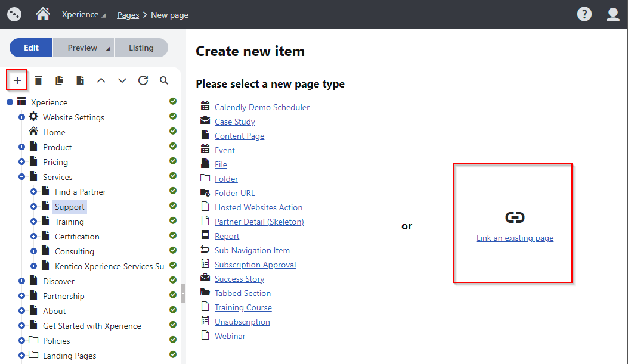Viewport: 628px width, 364px height.
Task: Open the help question mark icon
Action: (584, 14)
